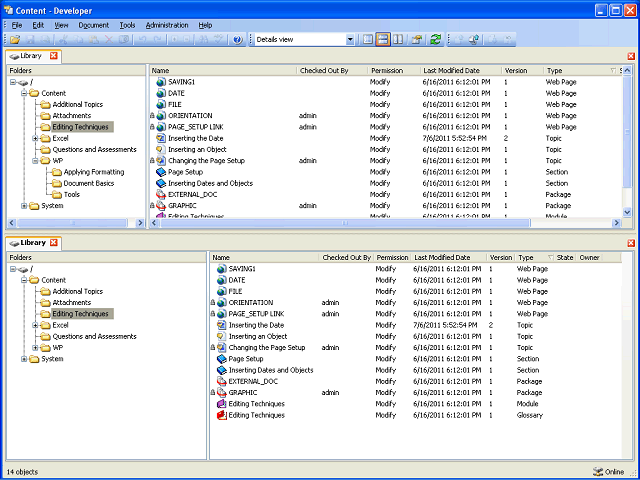The height and width of the screenshot is (480, 640).
Task: Click lock icon beside GRAPHIC in upper pane
Action: [152, 206]
